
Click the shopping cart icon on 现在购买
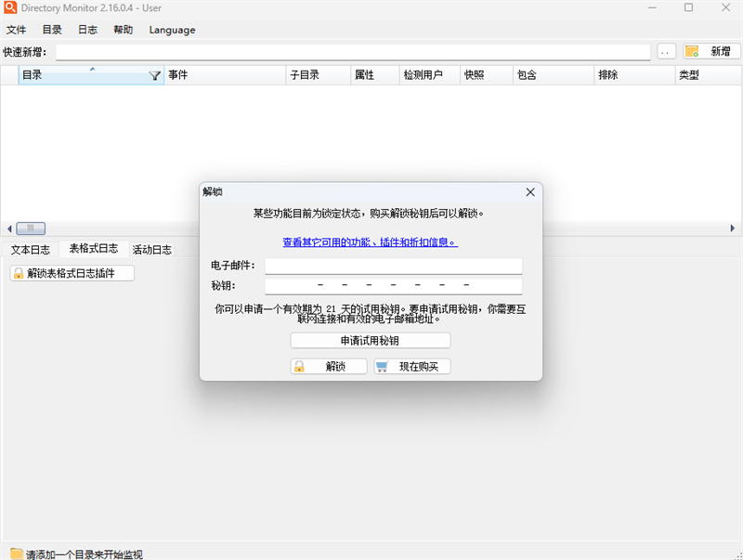tap(383, 366)
